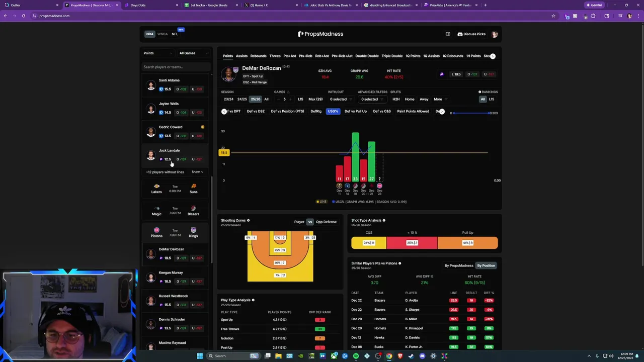Click the Similar Players info icon

(400, 263)
